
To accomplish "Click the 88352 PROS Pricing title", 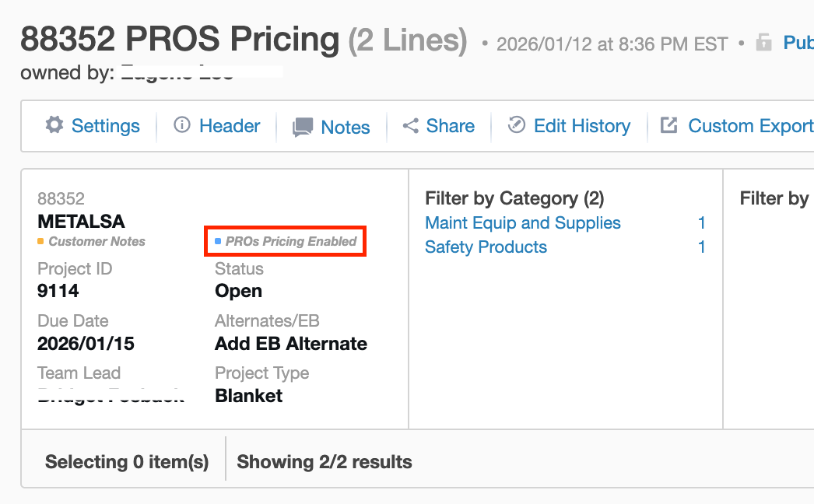I will tap(180, 39).
